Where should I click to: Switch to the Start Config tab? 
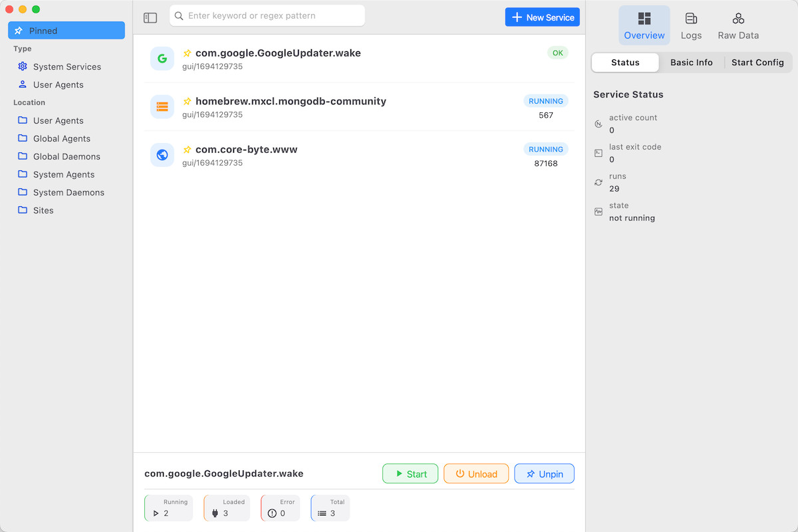(757, 63)
